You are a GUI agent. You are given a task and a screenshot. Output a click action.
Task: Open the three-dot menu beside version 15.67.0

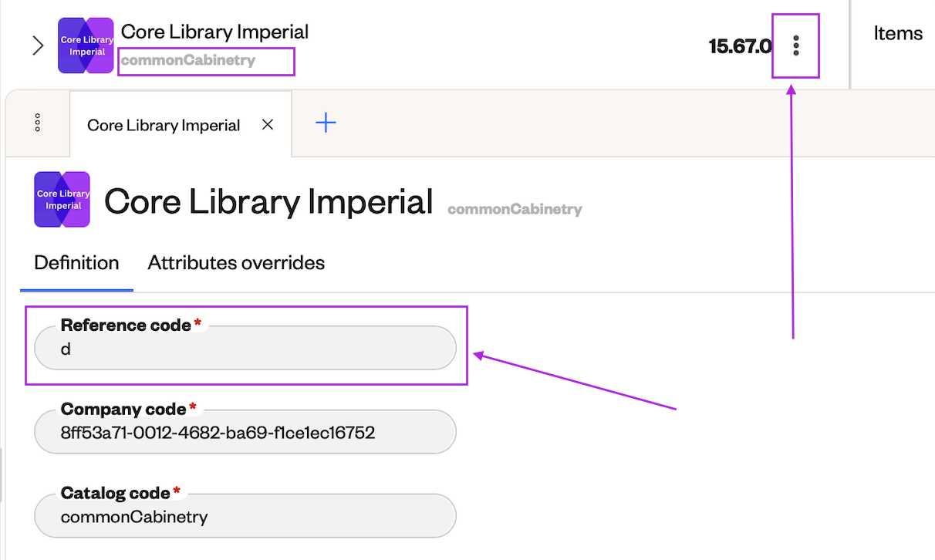point(796,46)
